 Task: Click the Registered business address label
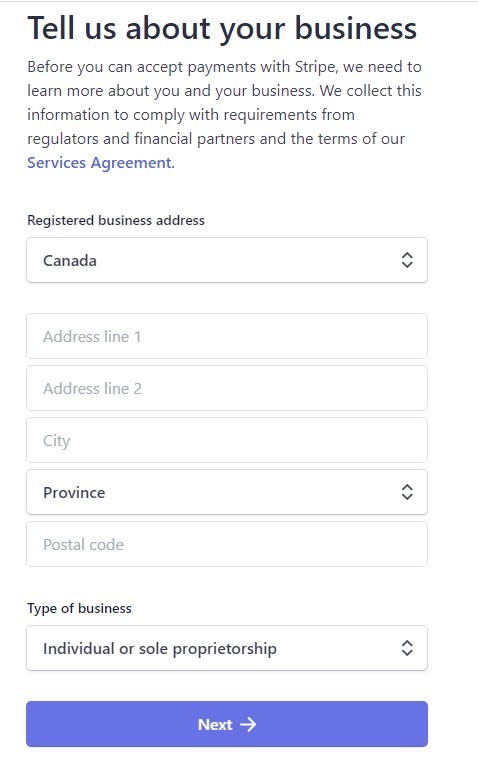(x=116, y=220)
